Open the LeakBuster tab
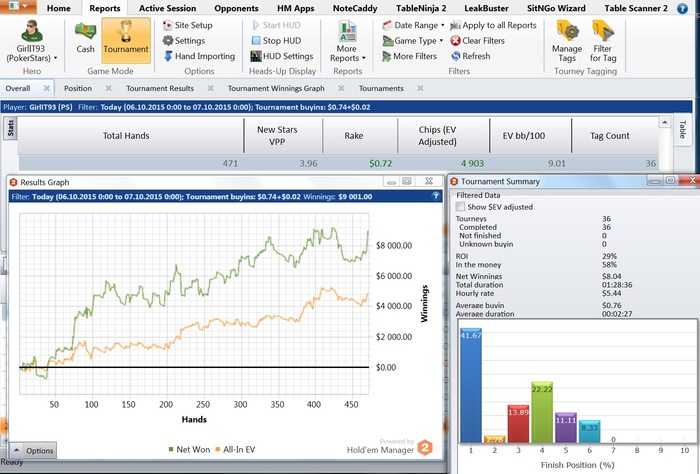This screenshot has height=474, width=700. [486, 8]
